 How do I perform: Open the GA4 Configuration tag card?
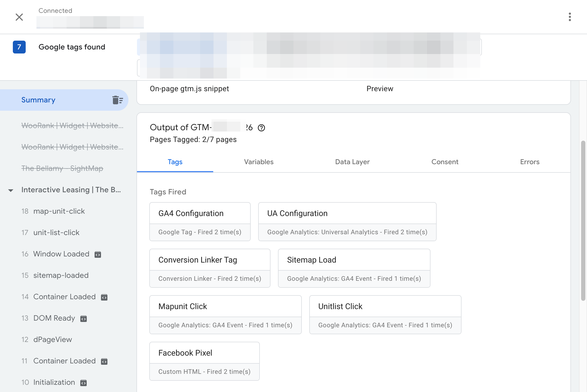(x=200, y=222)
